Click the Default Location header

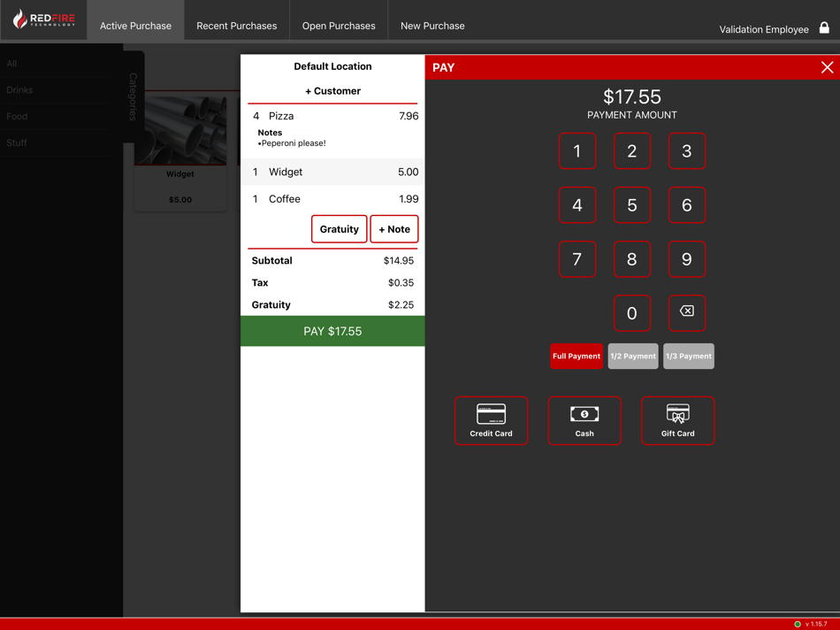(x=332, y=66)
